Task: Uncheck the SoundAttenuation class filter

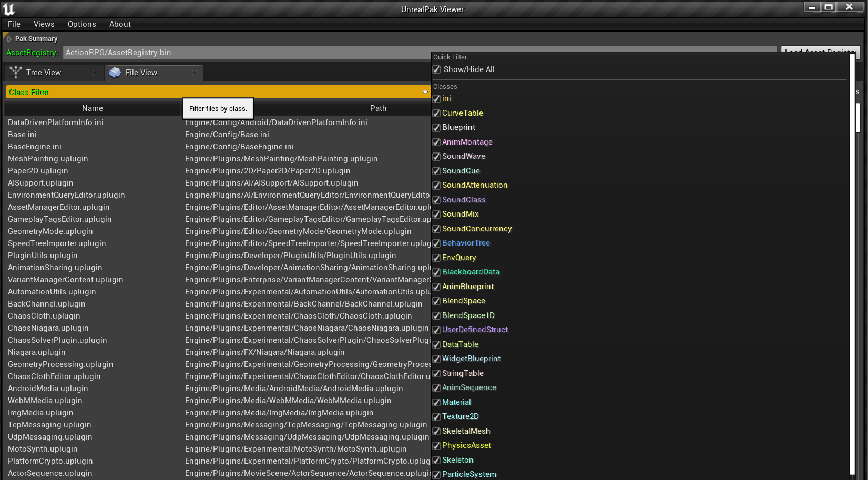Action: pyautogui.click(x=436, y=185)
